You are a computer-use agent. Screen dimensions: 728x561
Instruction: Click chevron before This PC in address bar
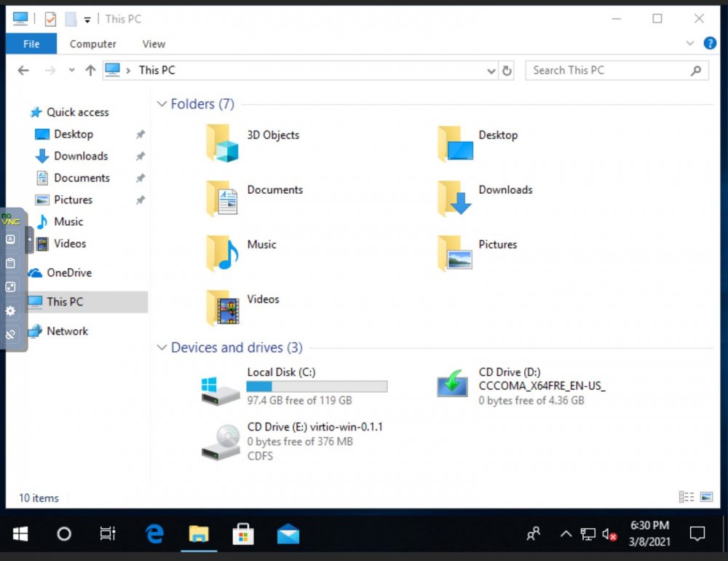pos(128,71)
